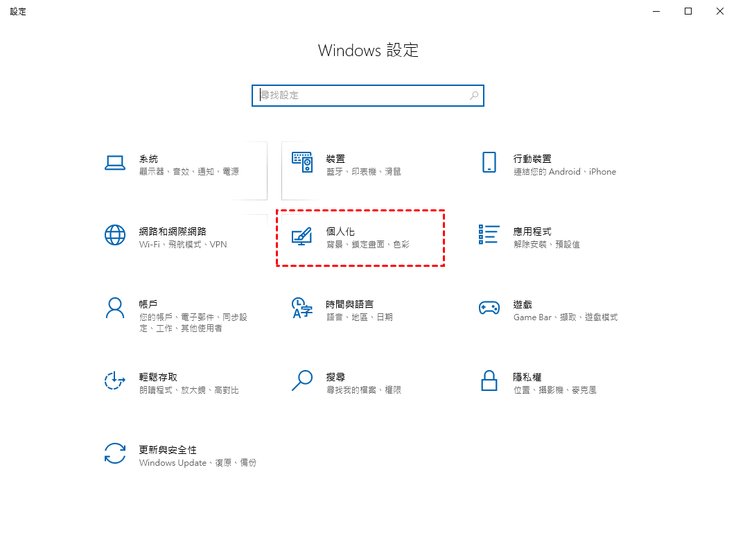Open the 個人化 settings title link
736x560 pixels.
pyautogui.click(x=340, y=231)
